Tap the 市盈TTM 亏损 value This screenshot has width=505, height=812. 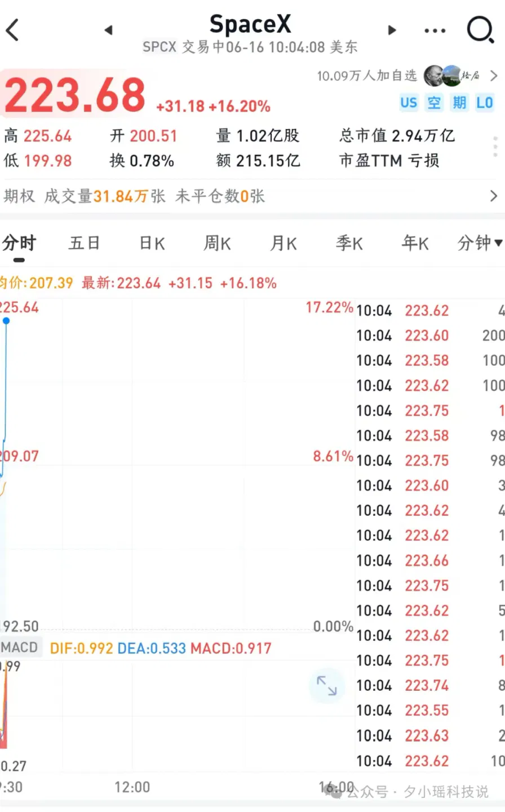point(389,161)
